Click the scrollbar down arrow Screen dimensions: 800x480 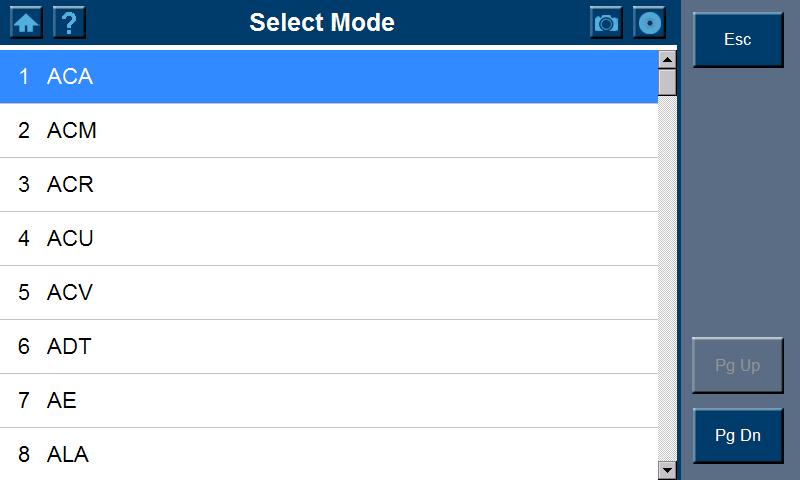667,469
